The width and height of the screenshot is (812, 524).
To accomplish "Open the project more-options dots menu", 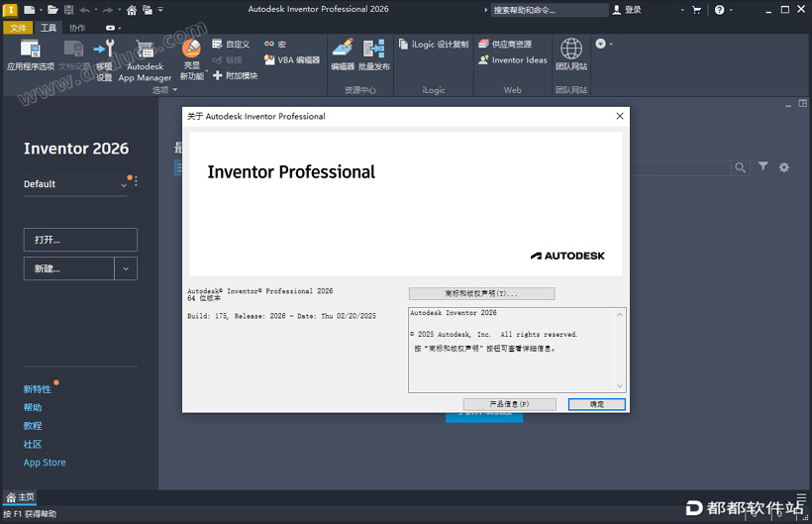I will click(136, 181).
